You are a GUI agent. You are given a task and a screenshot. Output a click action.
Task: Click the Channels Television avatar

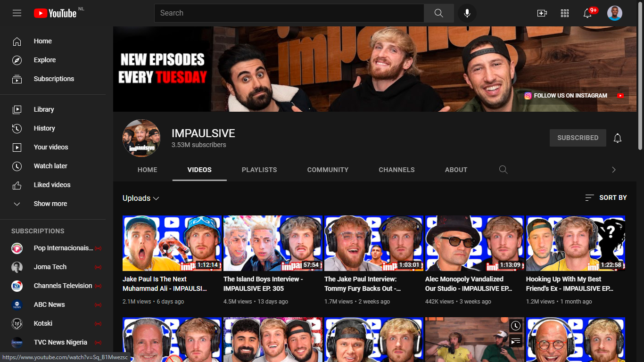click(17, 286)
